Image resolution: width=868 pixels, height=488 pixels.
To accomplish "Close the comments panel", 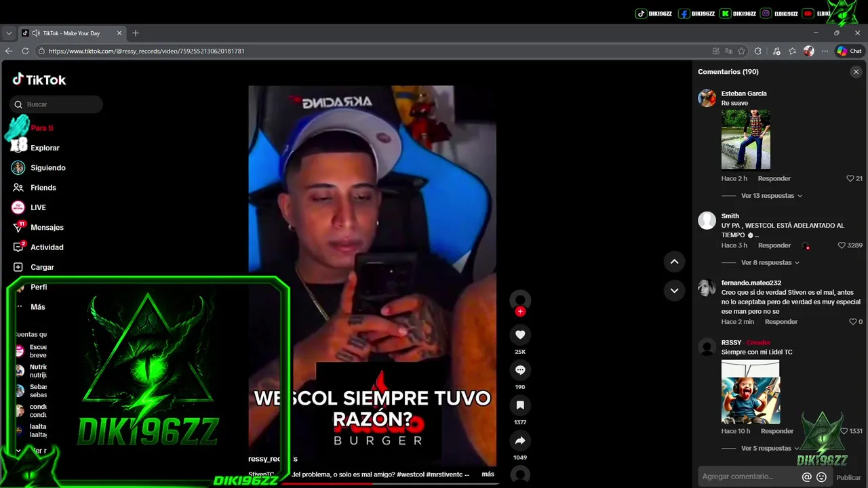I will 856,72.
